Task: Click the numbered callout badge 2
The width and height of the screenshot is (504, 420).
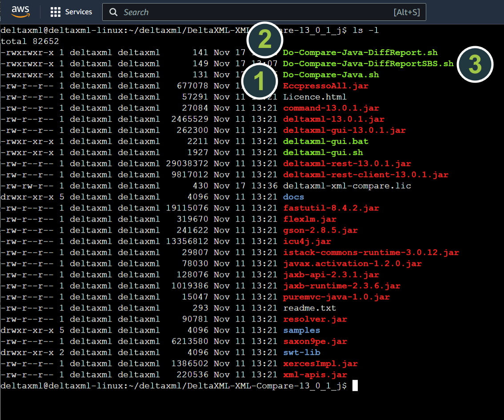Action: (x=265, y=40)
